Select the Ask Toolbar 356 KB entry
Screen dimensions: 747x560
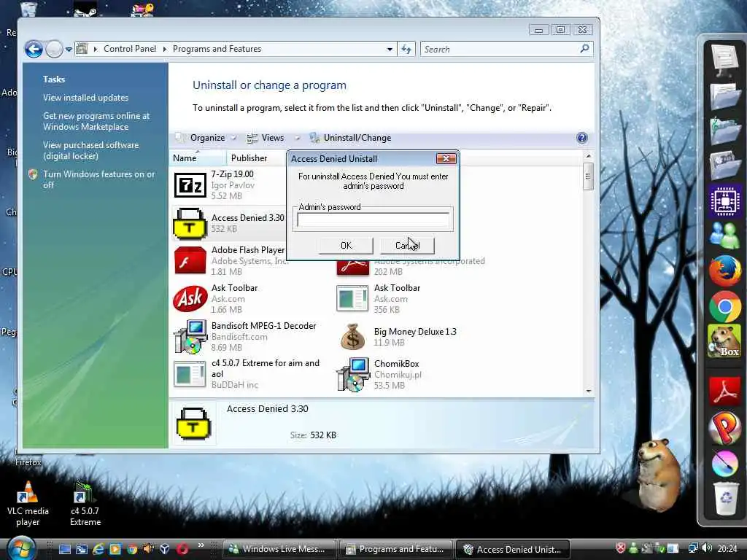(379, 298)
